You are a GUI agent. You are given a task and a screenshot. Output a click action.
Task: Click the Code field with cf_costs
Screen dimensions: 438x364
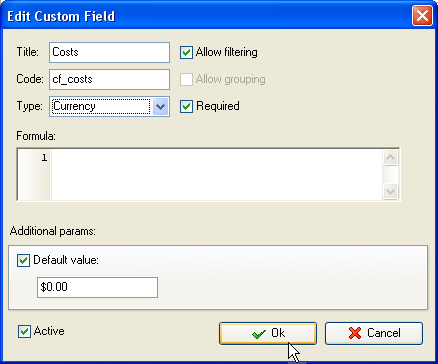(109, 79)
